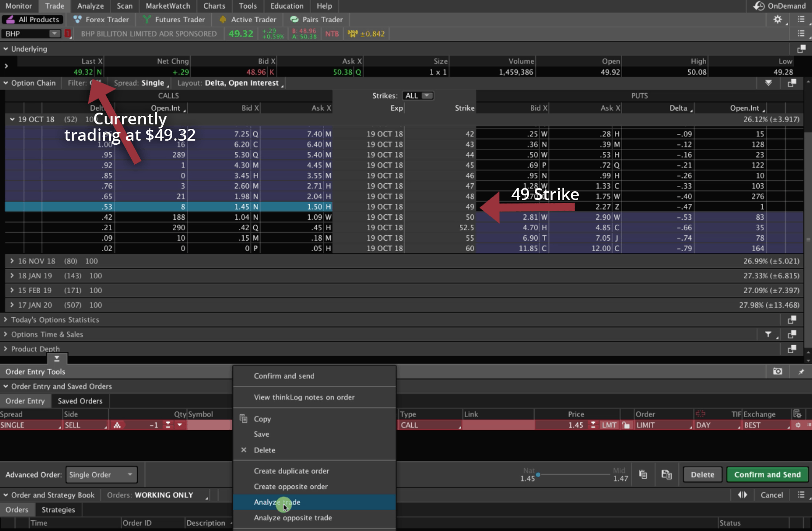Image resolution: width=812 pixels, height=531 pixels.
Task: Click the order row settings gear
Action: 798,425
